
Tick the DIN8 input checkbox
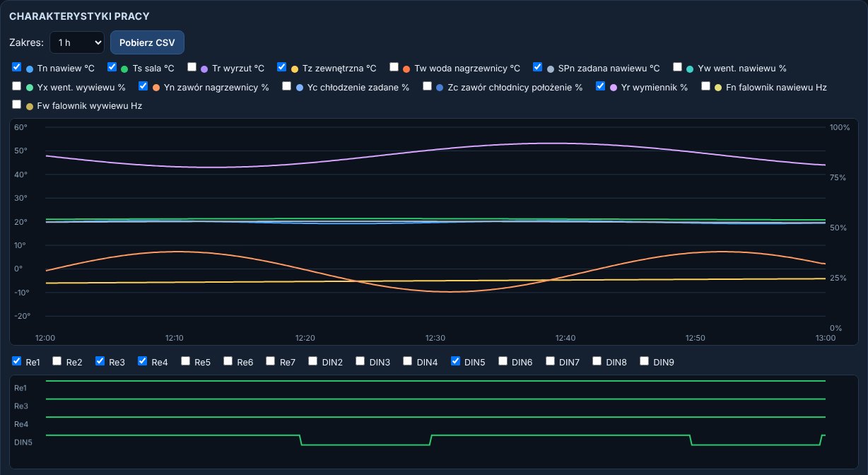point(597,361)
